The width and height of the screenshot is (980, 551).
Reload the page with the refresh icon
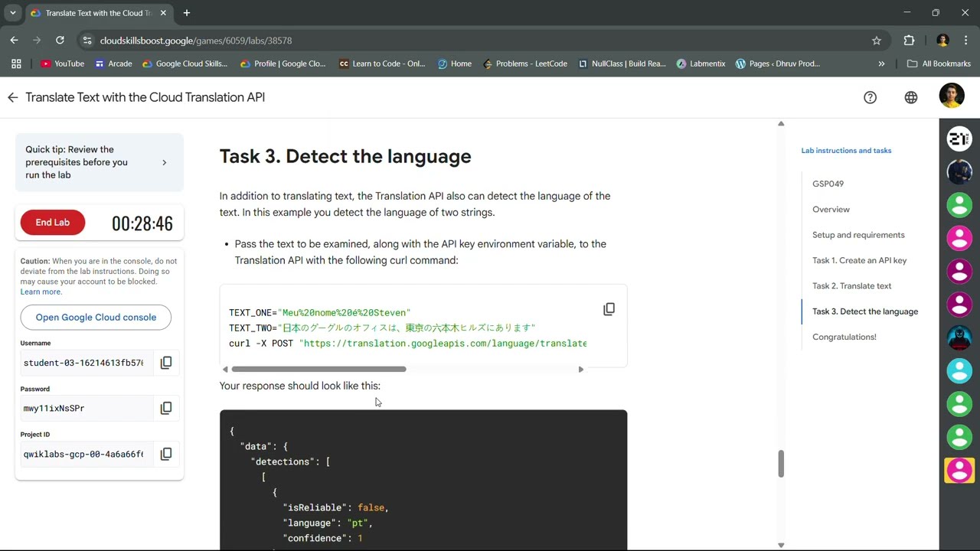tap(60, 41)
